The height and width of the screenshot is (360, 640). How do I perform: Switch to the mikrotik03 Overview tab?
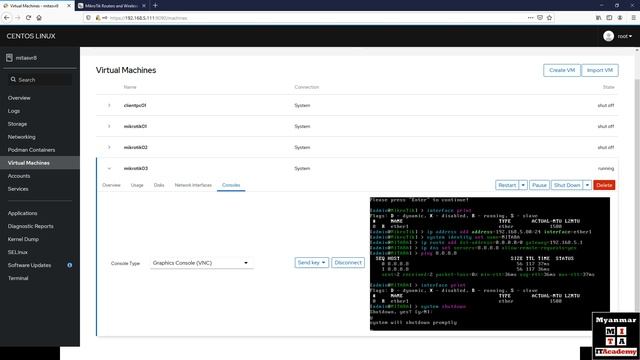pos(111,185)
